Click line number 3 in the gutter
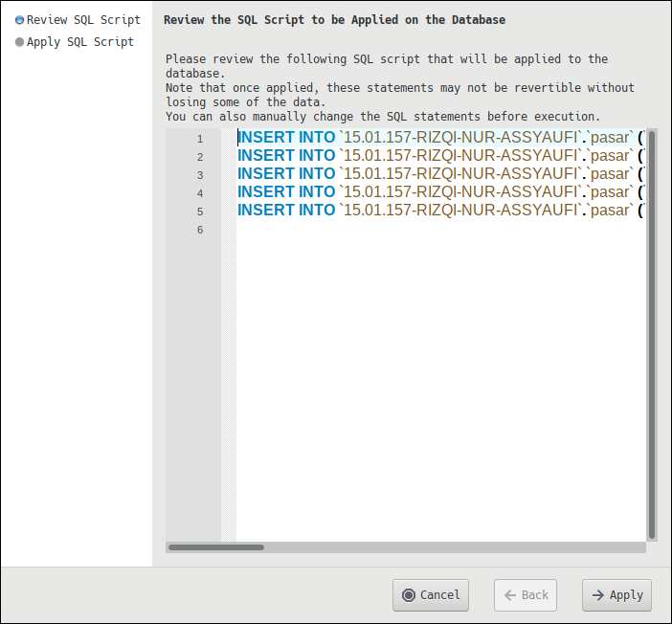 [200, 175]
